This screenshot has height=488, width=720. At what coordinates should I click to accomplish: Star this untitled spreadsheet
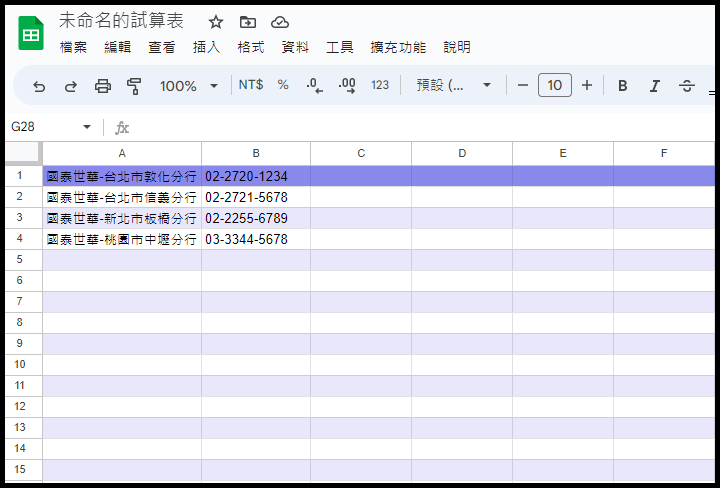tap(215, 22)
